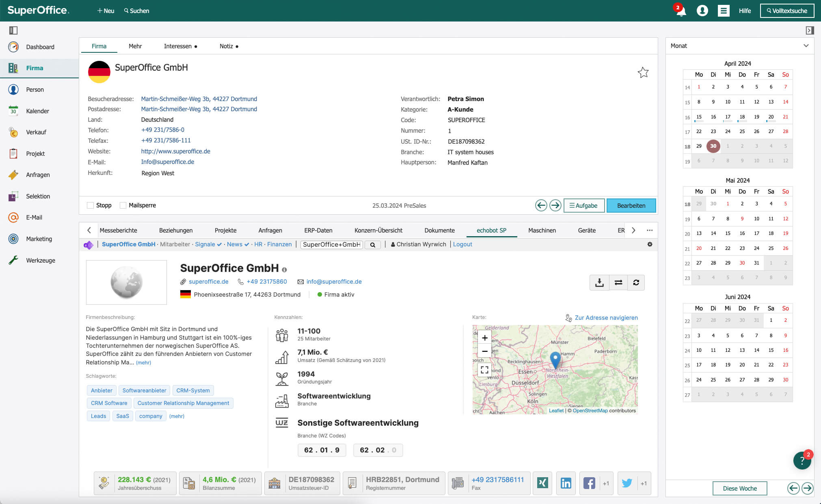Image resolution: width=821 pixels, height=504 pixels.
Task: Refresh the echobot company data
Action: point(636,282)
